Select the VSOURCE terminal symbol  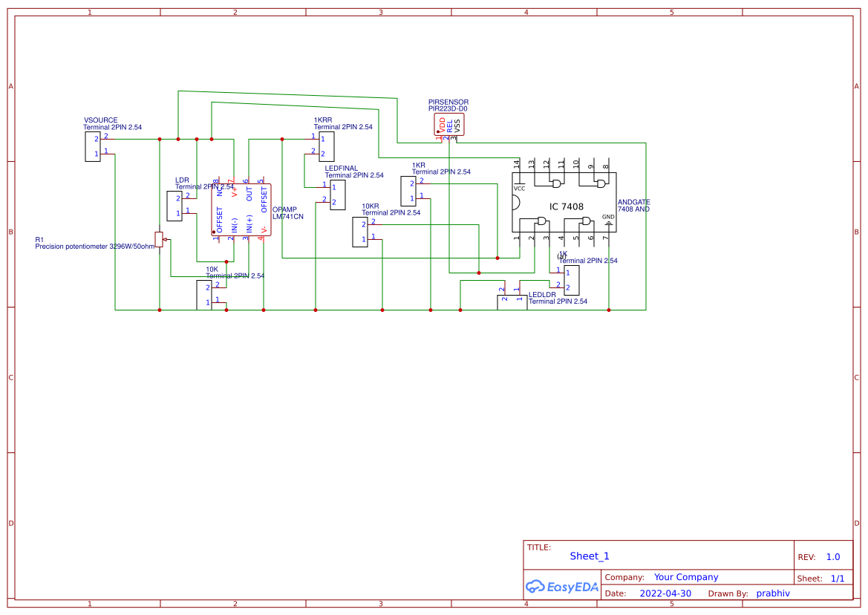(x=93, y=145)
